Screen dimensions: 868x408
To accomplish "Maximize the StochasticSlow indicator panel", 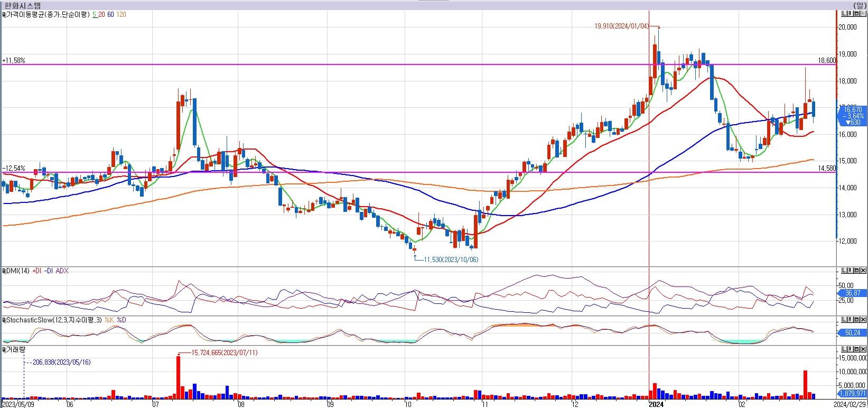I will pos(857,320).
